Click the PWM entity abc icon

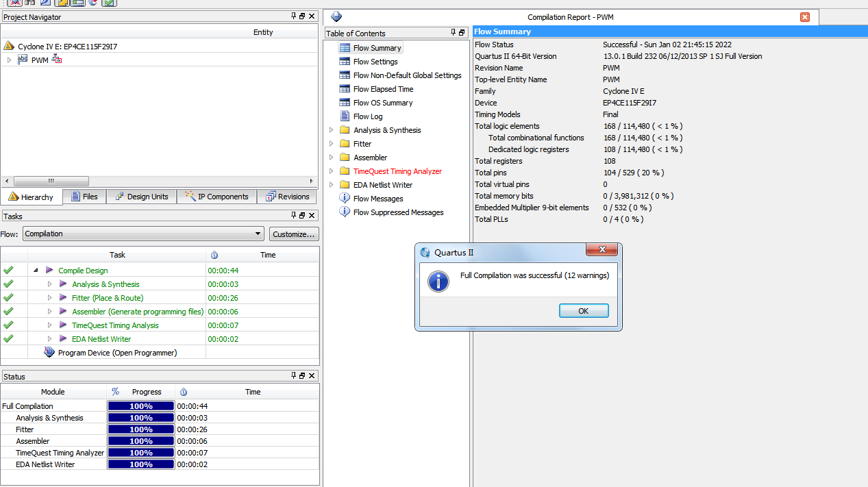(23, 60)
